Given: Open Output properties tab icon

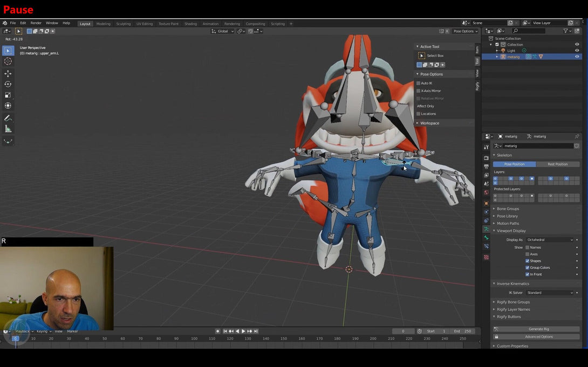Looking at the screenshot, I should [x=487, y=167].
